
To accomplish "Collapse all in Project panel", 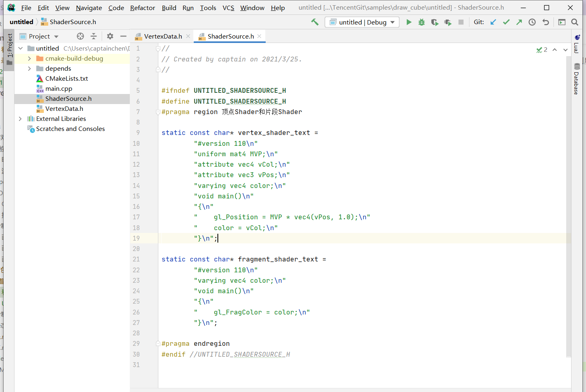I will (94, 36).
